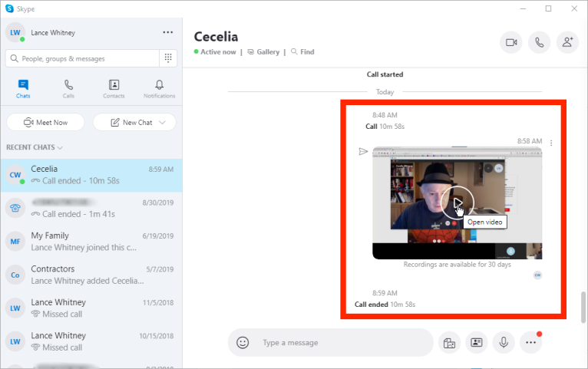Click the New Chat button
The image size is (588, 369).
click(134, 122)
